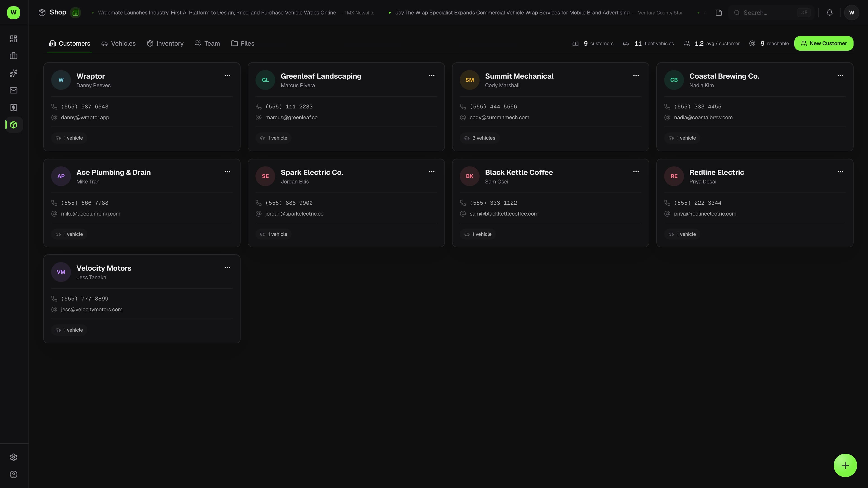Click the GL avatar of Greenleaf Landscaping
868x488 pixels.
click(265, 80)
